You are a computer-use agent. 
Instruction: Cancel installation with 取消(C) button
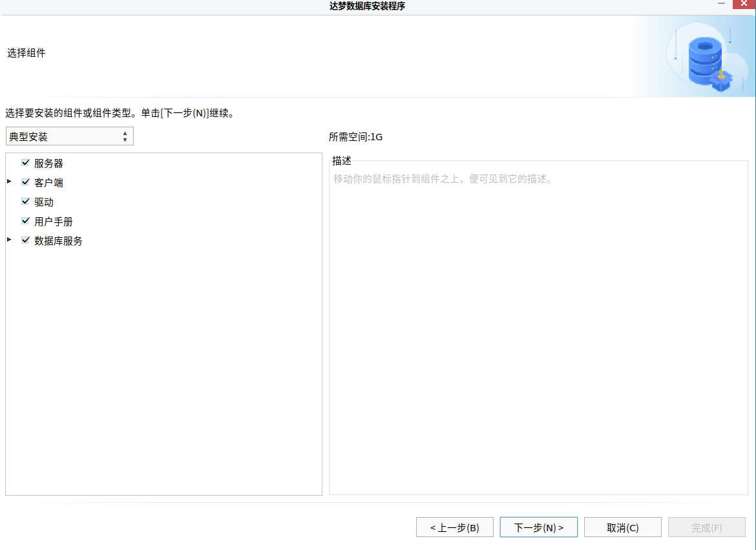tap(622, 527)
